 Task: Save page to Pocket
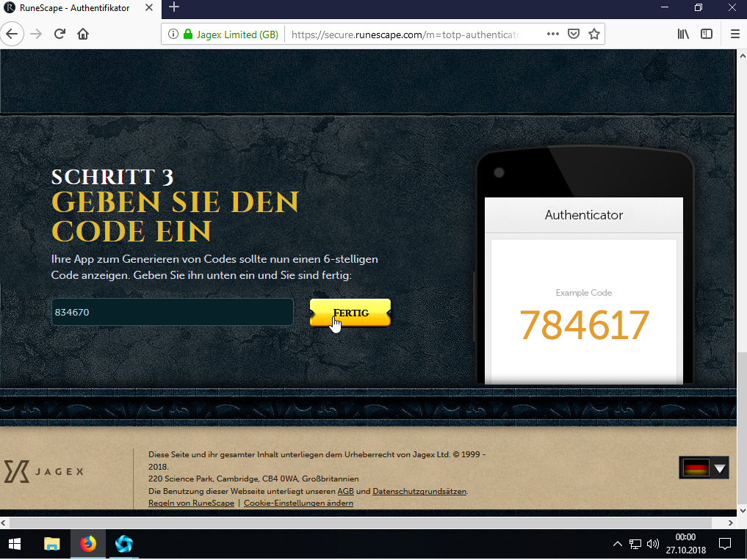(x=574, y=34)
